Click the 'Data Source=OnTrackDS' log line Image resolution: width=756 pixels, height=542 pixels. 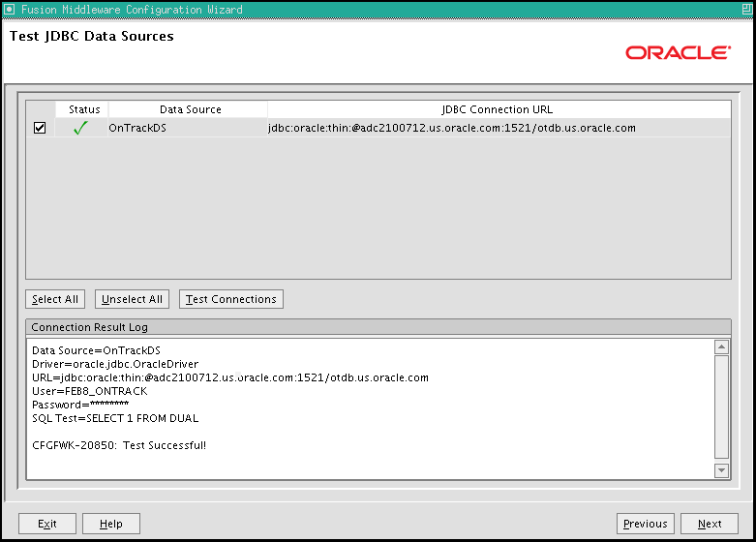click(x=96, y=350)
